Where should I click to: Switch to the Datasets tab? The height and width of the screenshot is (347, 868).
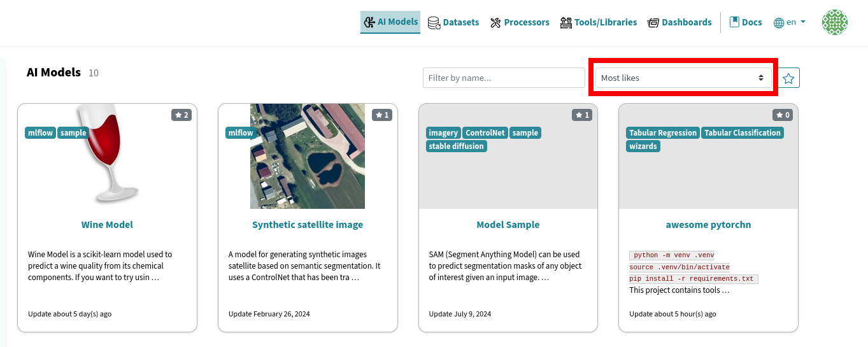pos(460,22)
